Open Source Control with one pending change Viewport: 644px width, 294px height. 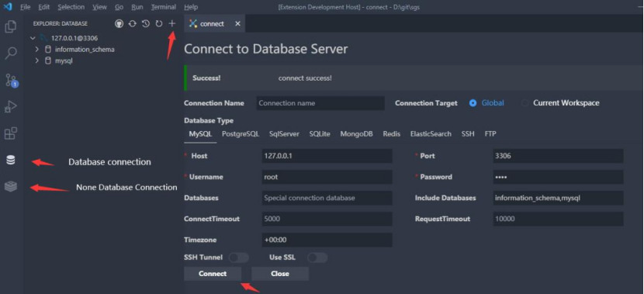pos(11,81)
